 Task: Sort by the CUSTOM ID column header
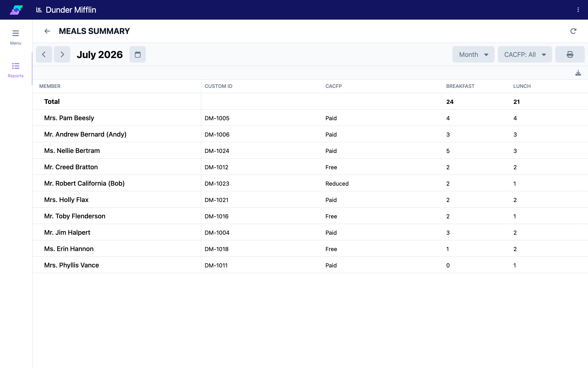click(x=218, y=86)
